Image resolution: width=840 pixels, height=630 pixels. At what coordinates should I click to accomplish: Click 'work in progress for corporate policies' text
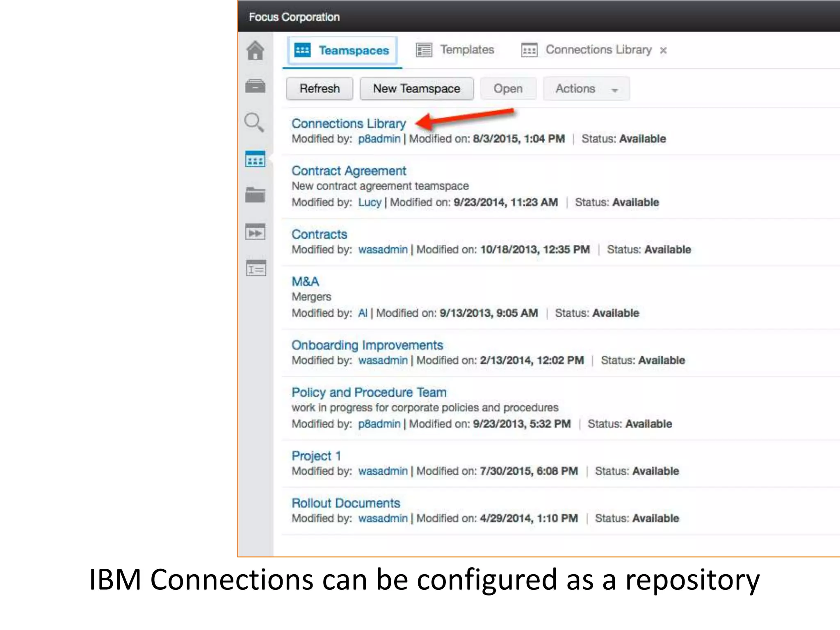click(x=425, y=408)
